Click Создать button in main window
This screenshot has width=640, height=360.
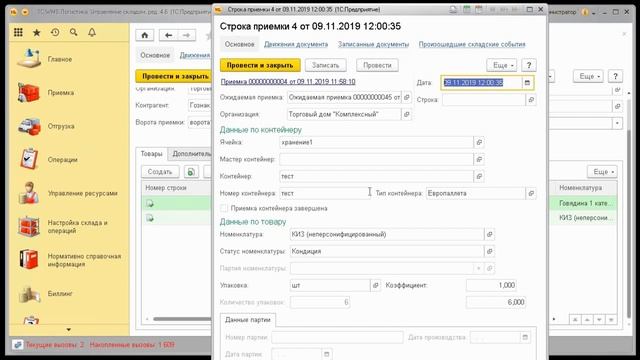click(160, 172)
